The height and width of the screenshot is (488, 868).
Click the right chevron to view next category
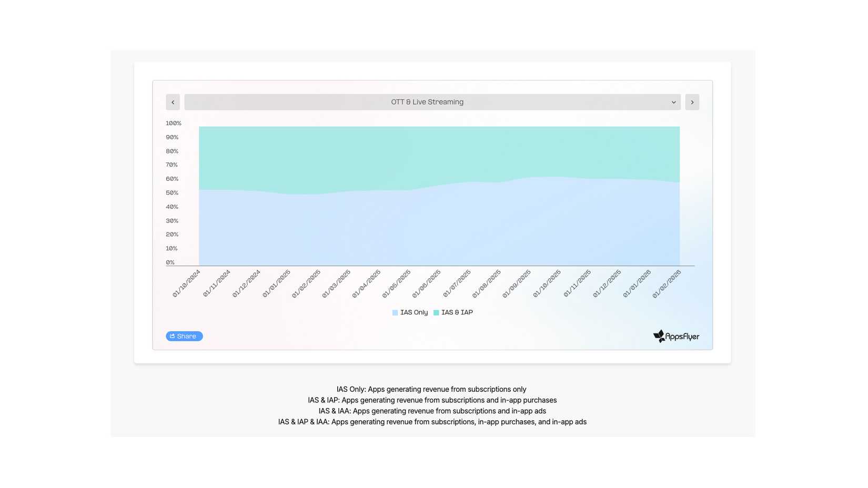point(692,102)
